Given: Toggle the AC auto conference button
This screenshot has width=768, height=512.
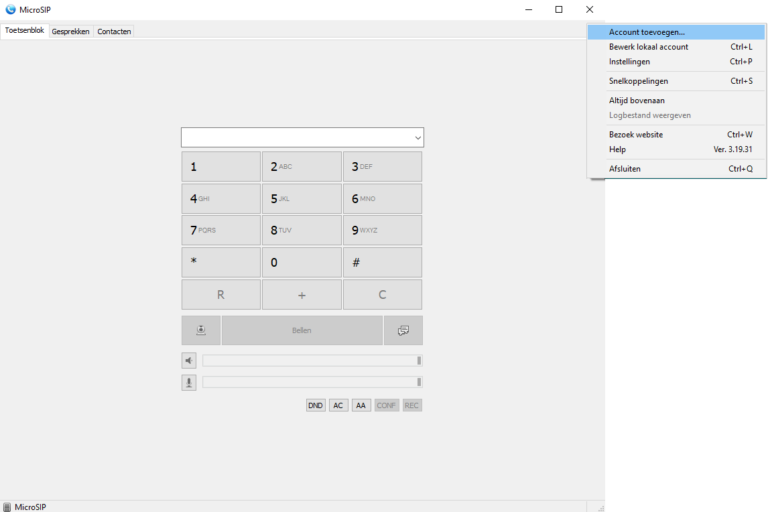Looking at the screenshot, I should point(338,405).
